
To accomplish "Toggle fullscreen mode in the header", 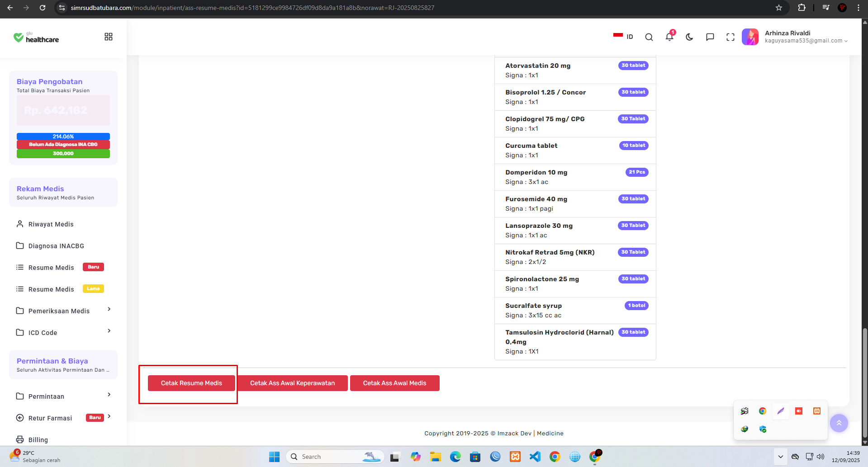I will click(730, 37).
